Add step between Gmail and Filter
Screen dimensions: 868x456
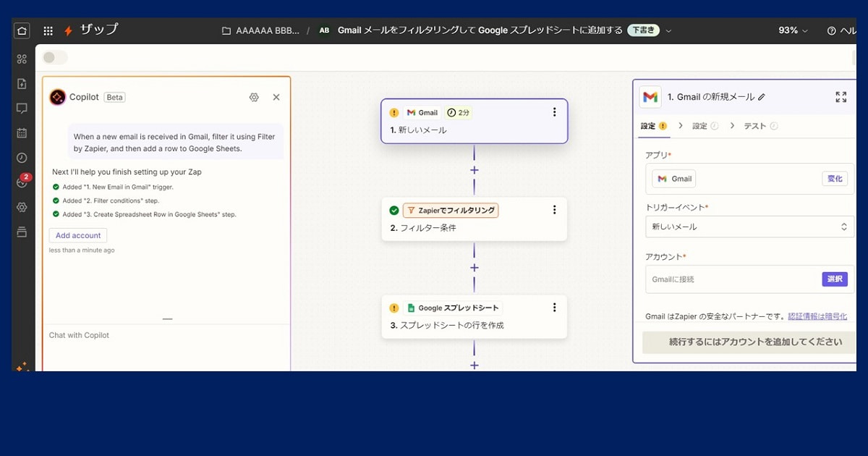click(475, 170)
